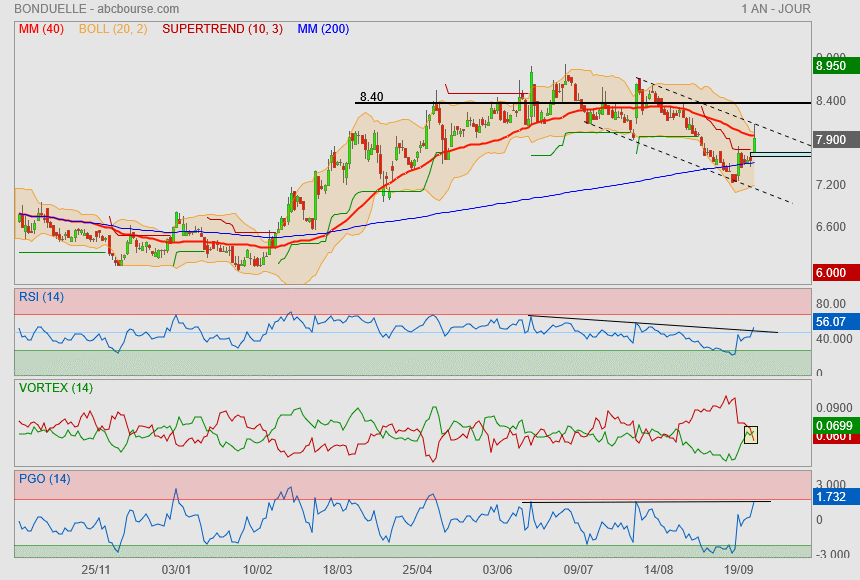Select the VORTEX (14) panel title

point(55,388)
